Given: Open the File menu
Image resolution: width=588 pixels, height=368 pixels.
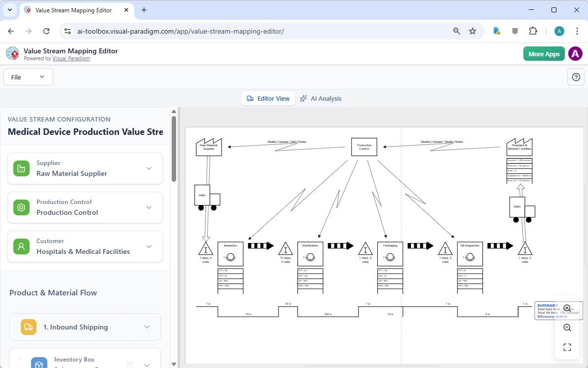Looking at the screenshot, I should coord(28,77).
